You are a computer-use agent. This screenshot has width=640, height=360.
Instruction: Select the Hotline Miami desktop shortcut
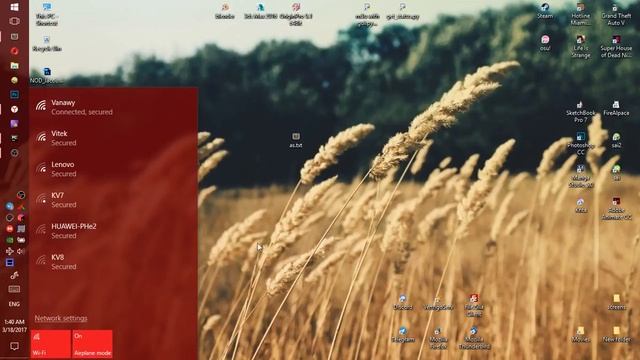coord(581,14)
